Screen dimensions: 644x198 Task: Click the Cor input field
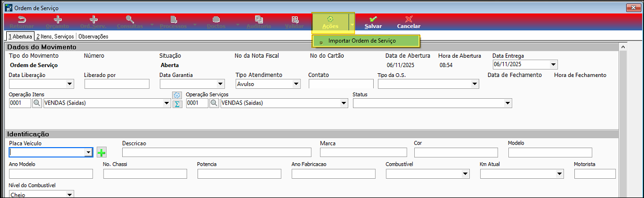pyautogui.click(x=456, y=152)
